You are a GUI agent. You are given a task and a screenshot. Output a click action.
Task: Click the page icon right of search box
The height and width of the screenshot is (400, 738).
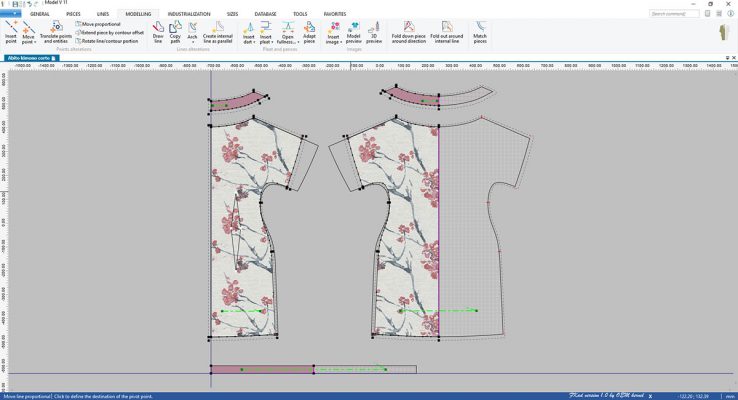click(707, 14)
